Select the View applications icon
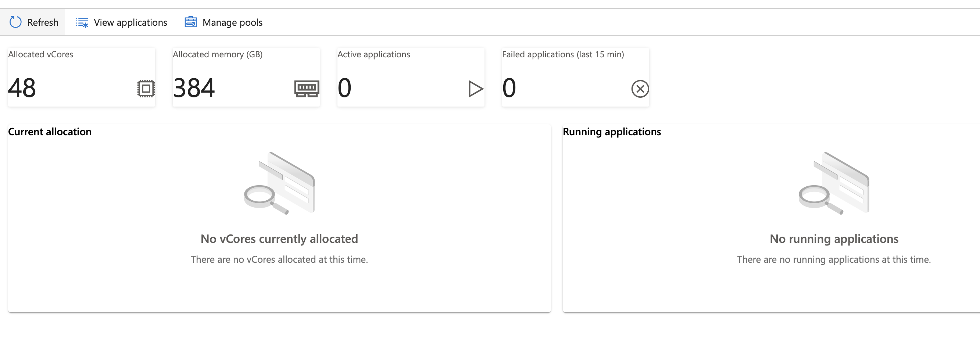 (82, 22)
